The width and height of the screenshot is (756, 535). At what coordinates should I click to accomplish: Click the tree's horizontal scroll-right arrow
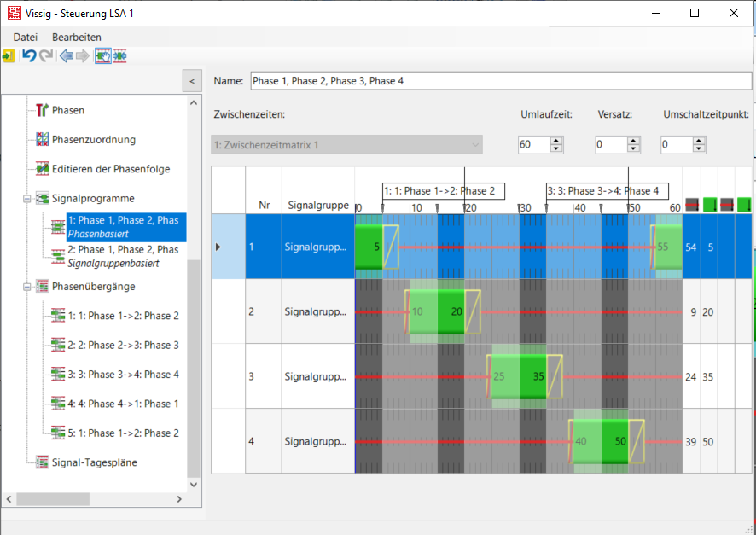pyautogui.click(x=179, y=499)
